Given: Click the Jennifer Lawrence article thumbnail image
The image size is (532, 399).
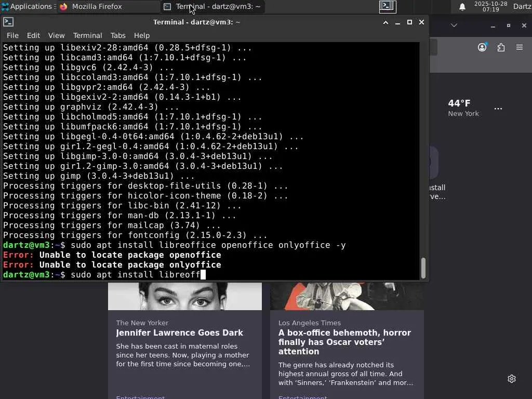Looking at the screenshot, I should tap(185, 296).
